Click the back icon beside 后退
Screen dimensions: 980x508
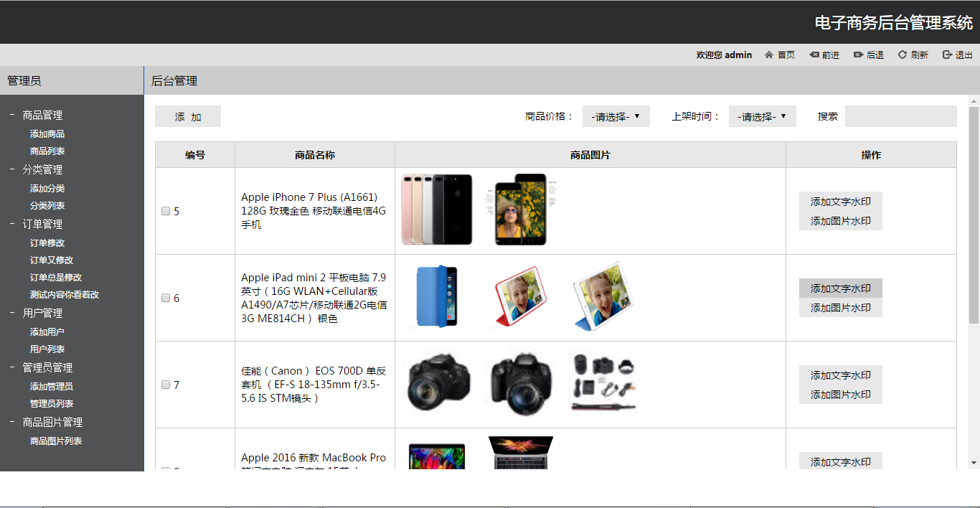pyautogui.click(x=858, y=55)
